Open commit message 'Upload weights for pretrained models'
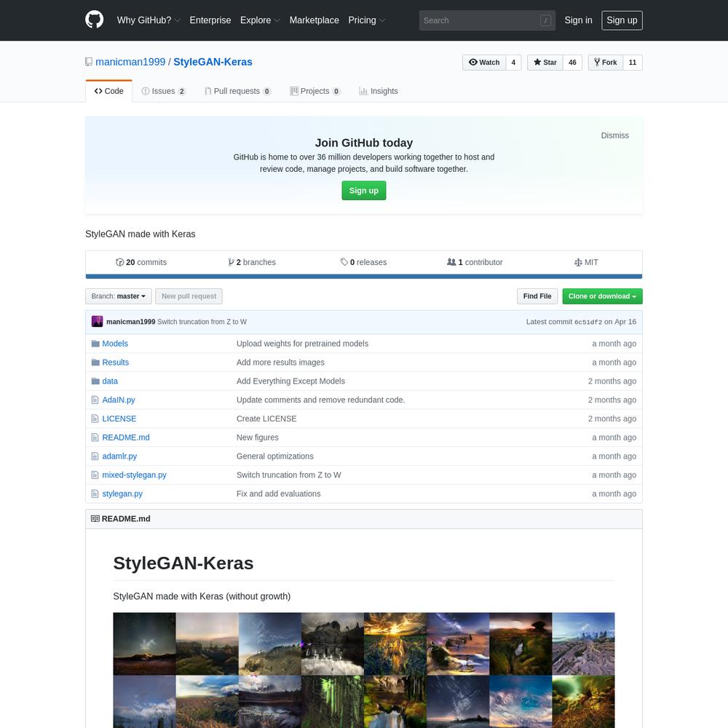 coord(302,344)
